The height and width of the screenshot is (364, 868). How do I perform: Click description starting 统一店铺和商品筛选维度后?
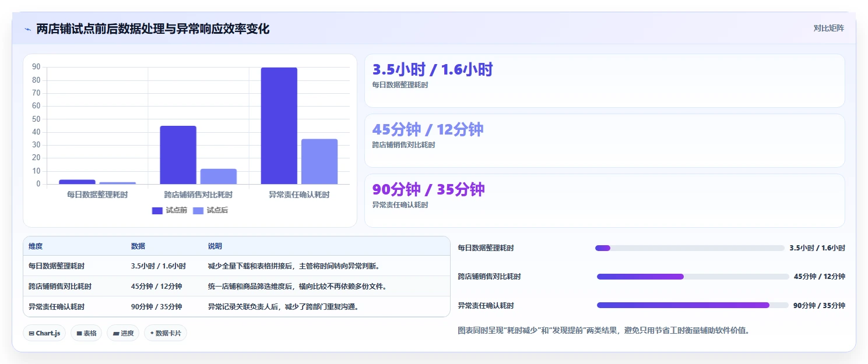[298, 287]
